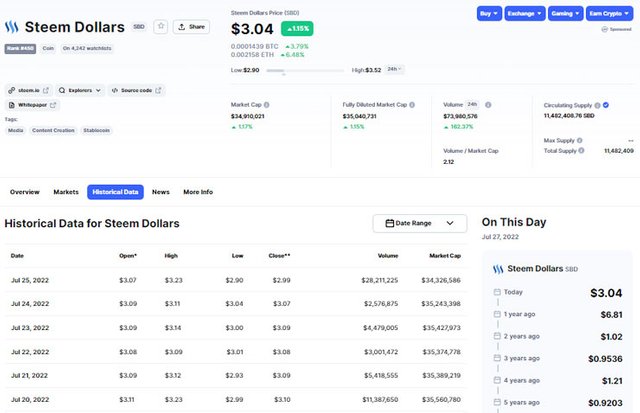Click market cap value $35,389,219
The height and width of the screenshot is (413, 640).
point(441,375)
